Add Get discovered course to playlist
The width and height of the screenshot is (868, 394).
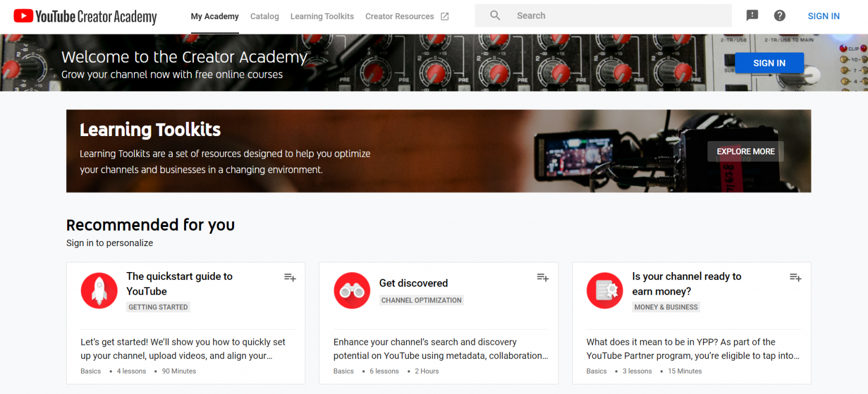542,277
